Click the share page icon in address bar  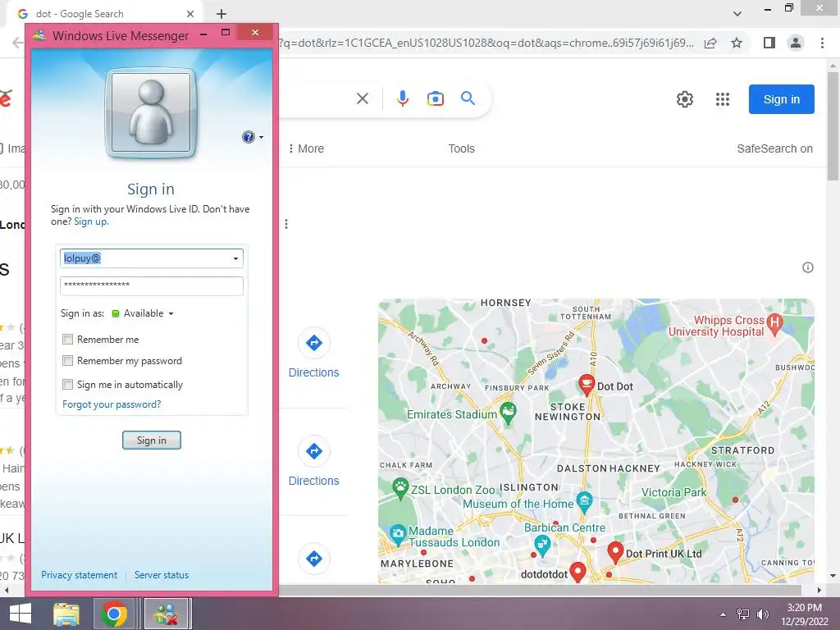[x=710, y=43]
